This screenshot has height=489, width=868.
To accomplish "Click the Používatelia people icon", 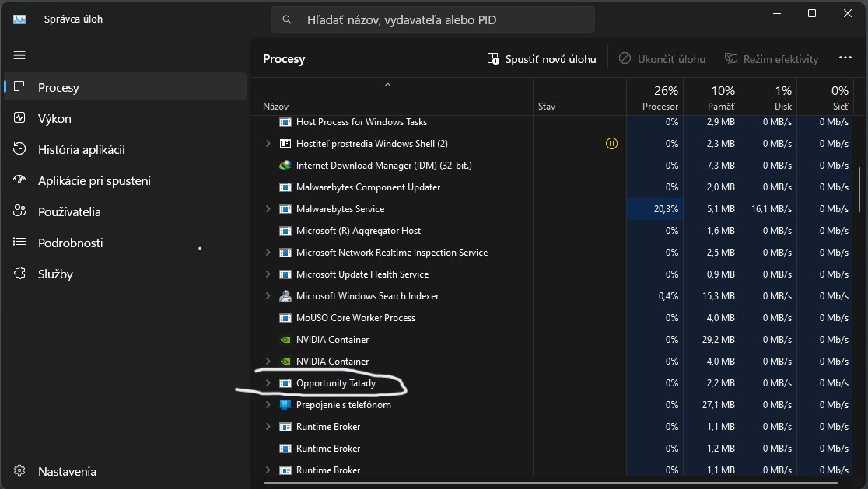I will [19, 211].
